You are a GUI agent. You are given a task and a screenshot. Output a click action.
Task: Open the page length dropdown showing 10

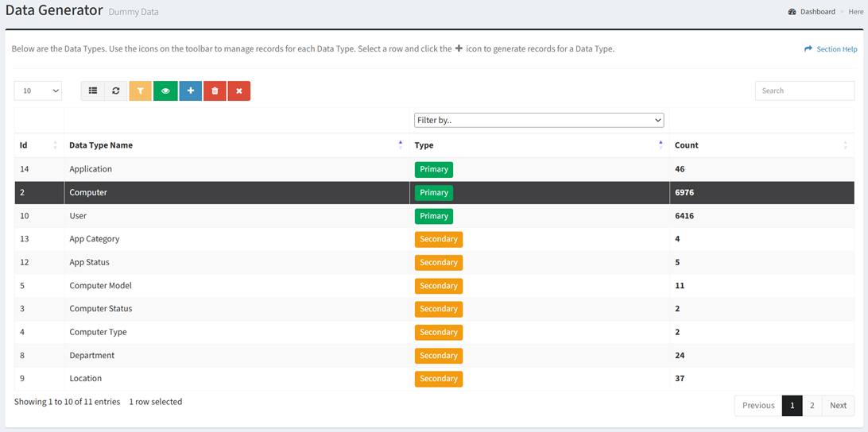(x=38, y=91)
